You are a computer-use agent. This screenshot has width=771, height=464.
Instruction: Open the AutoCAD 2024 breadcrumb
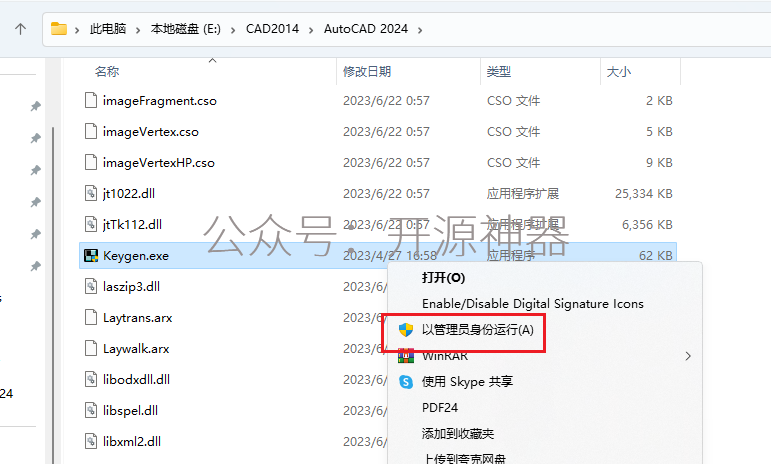366,29
